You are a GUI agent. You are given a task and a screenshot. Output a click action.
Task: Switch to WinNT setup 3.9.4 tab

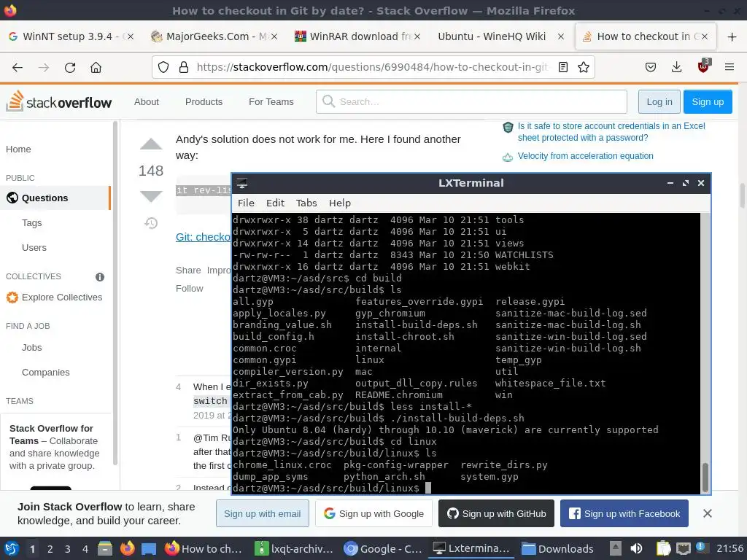click(71, 36)
